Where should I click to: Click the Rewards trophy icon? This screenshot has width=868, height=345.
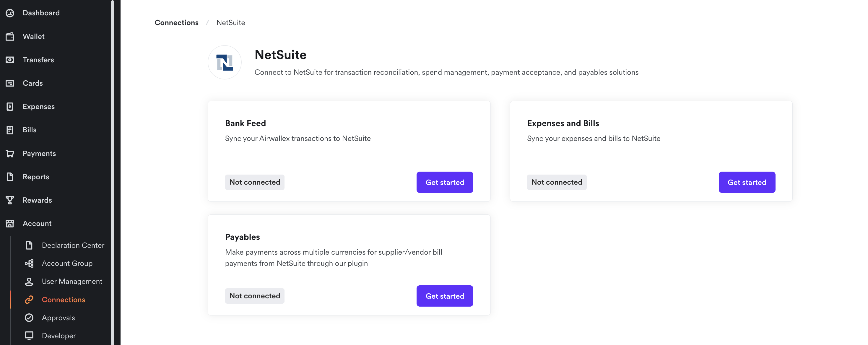[10, 200]
